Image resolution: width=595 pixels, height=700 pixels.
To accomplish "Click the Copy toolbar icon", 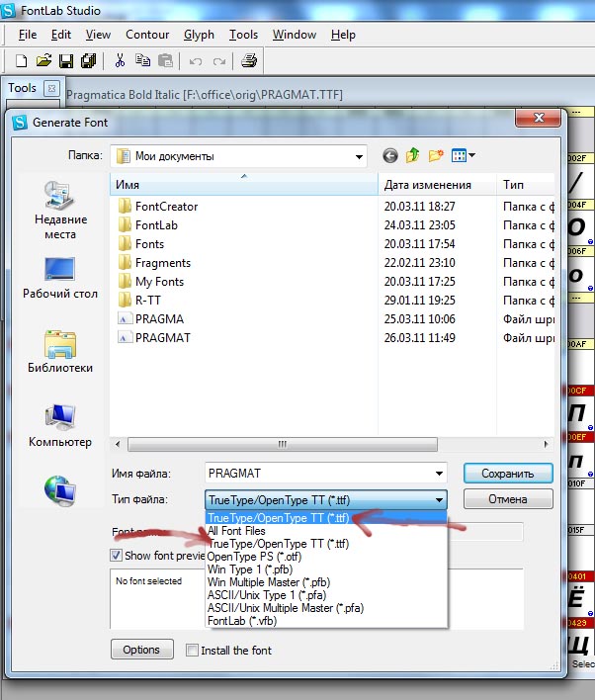I will [143, 60].
